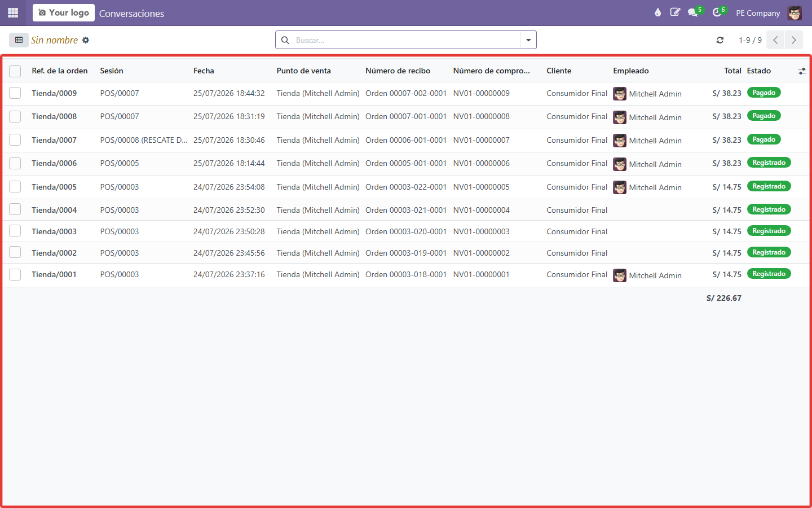Image resolution: width=812 pixels, height=508 pixels.
Task: Select the Tienda/0009 row checkbox
Action: coord(15,93)
